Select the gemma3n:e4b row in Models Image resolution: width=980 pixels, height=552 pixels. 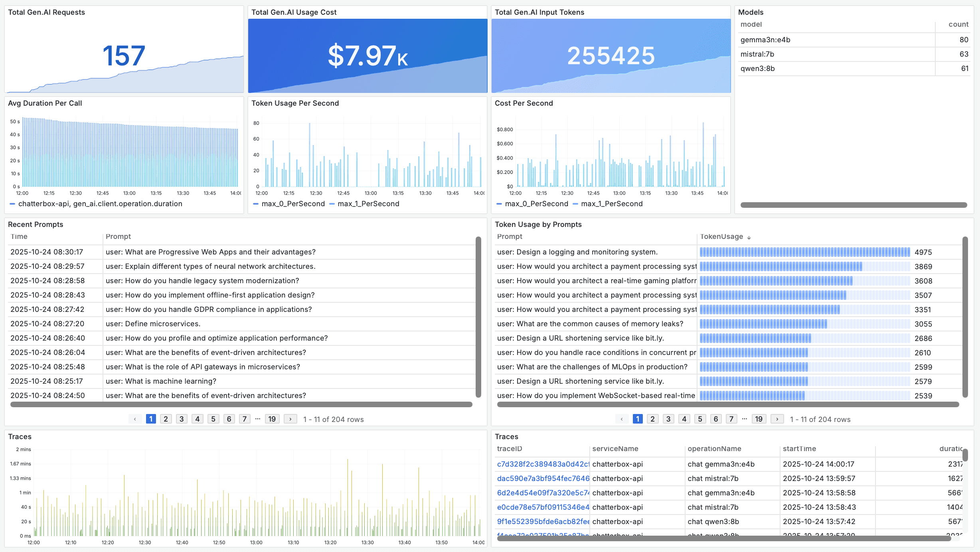coord(765,40)
